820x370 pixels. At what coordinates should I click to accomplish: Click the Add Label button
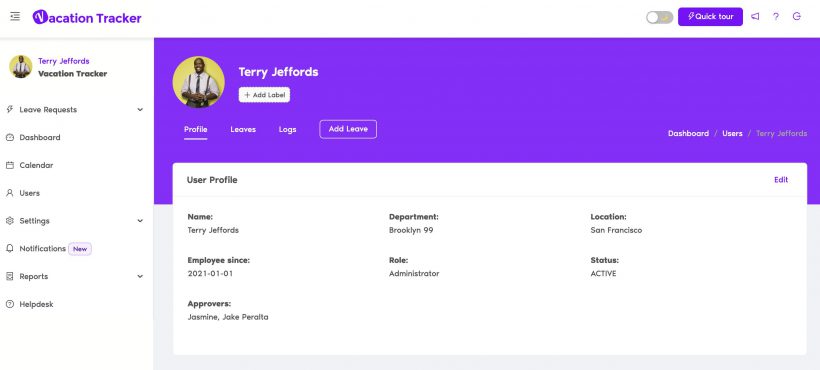click(x=265, y=95)
